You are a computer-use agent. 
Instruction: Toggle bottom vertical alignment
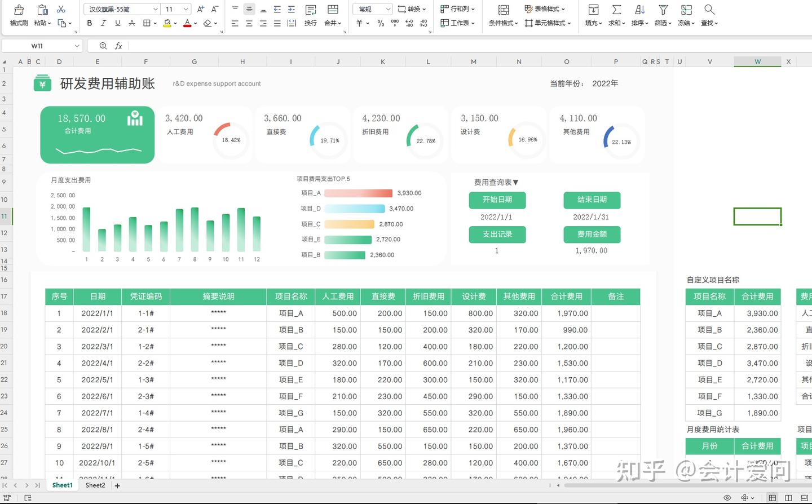pos(263,9)
